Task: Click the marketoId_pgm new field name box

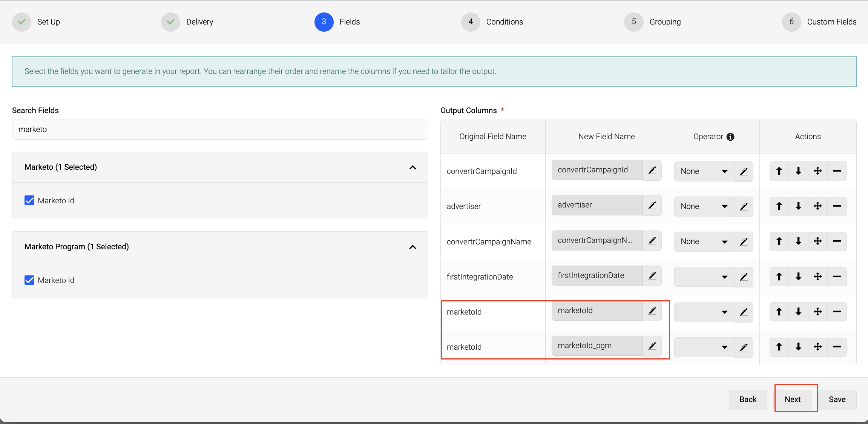Action: pos(597,346)
